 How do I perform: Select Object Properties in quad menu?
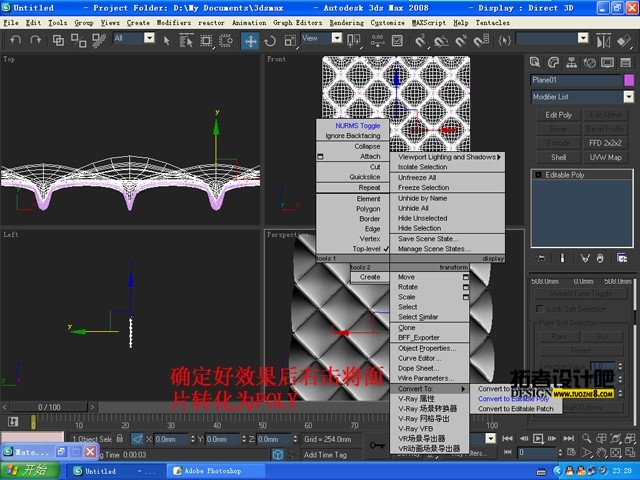point(427,349)
